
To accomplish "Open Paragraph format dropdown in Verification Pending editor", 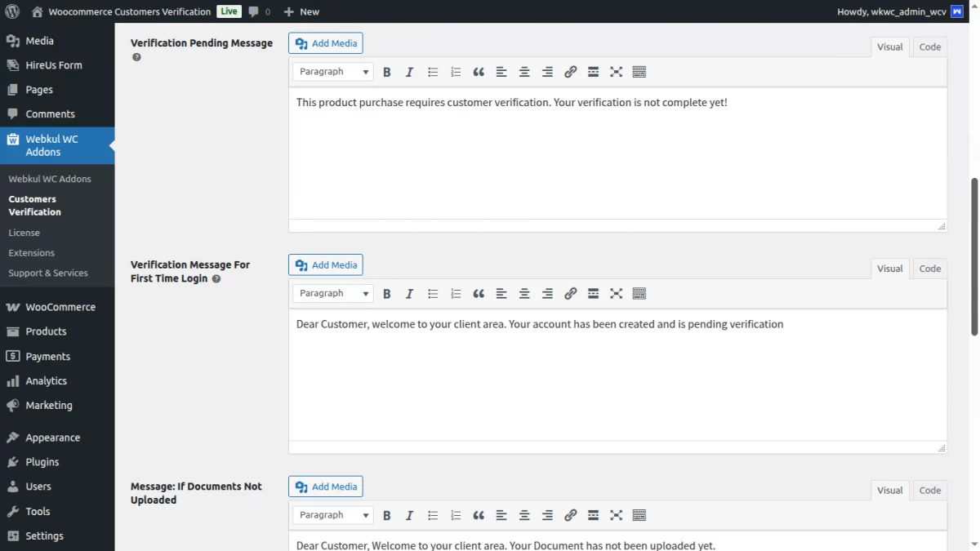I will coord(333,72).
